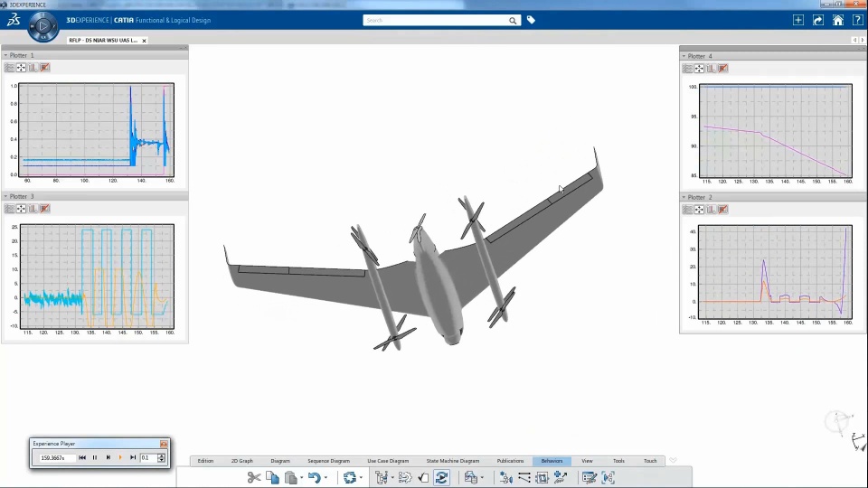The height and width of the screenshot is (488, 868).
Task: Click the Undo arrow icon
Action: (314, 477)
